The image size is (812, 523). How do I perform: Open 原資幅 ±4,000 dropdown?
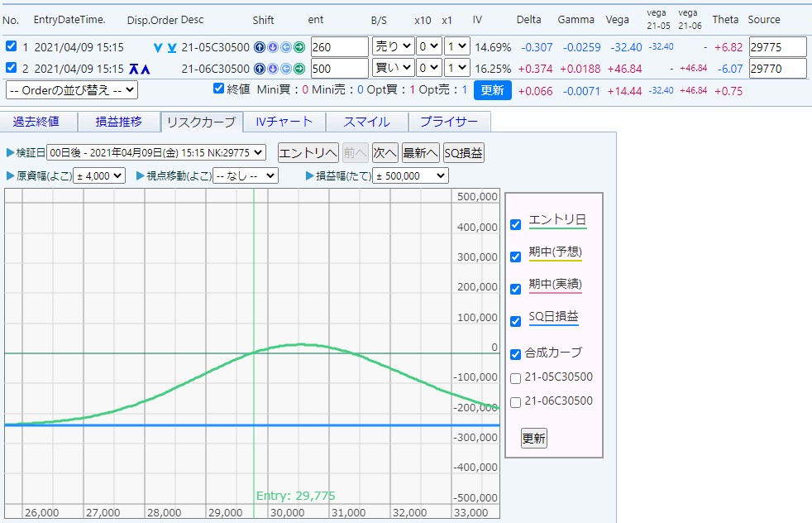(99, 176)
